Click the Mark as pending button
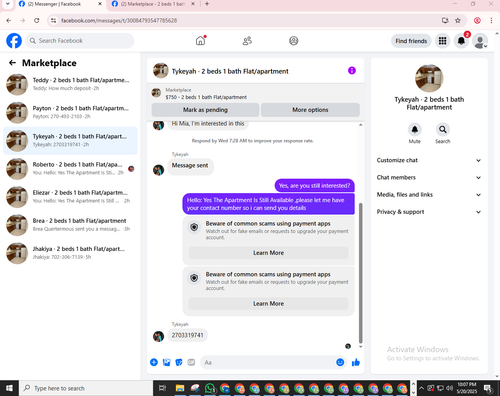Screen dimensions: 500x396 coord(205,110)
